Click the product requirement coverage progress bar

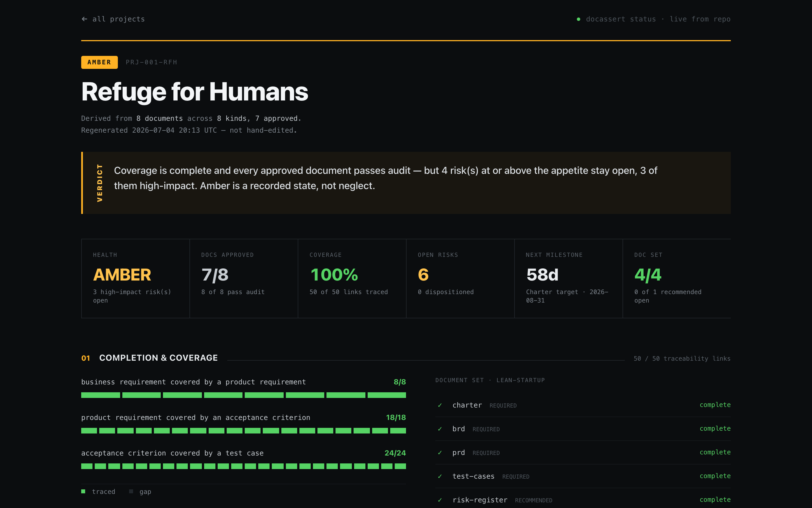pyautogui.click(x=244, y=431)
